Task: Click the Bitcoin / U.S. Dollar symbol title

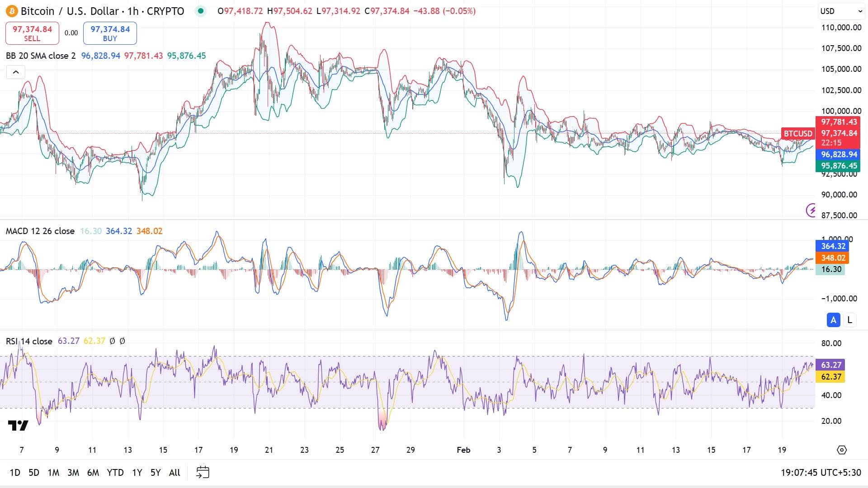Action: [x=102, y=11]
